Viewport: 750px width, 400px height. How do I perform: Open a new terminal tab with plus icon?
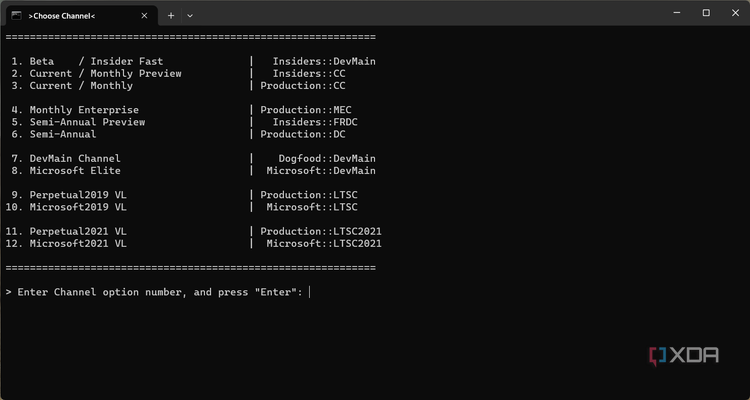click(171, 16)
